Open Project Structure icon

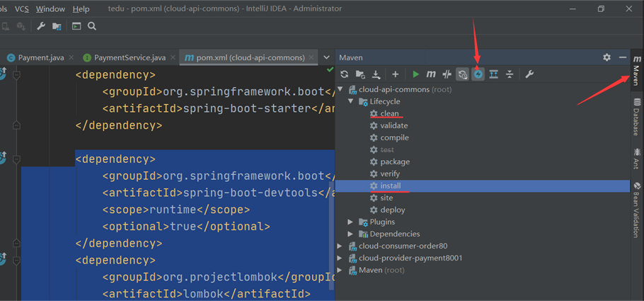tap(57, 26)
